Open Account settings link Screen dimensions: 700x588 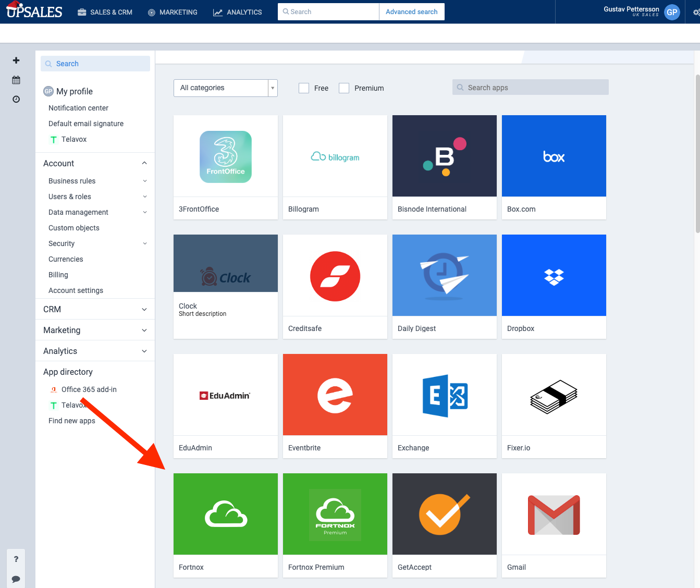[x=76, y=290]
